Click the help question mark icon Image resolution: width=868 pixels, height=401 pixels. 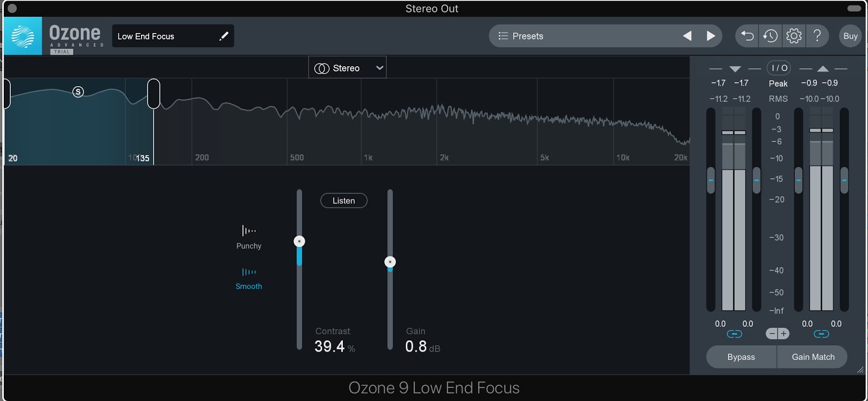tap(817, 36)
